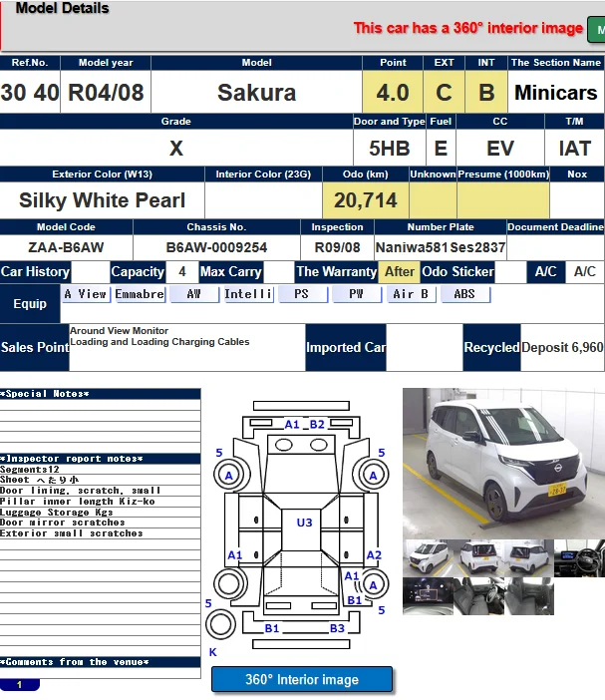
Task: Click the A View equipment tag
Action: coord(85,295)
